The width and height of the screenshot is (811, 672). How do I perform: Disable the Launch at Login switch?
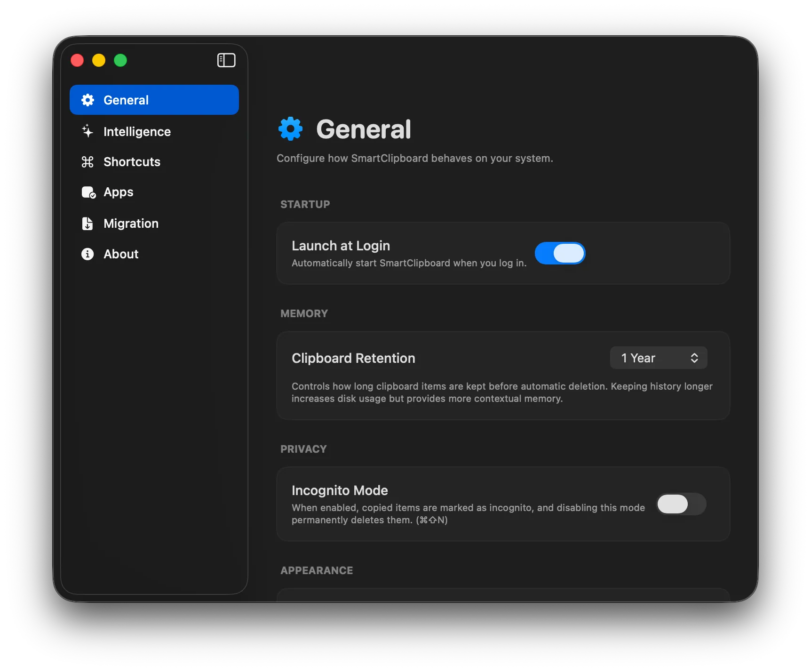point(560,253)
